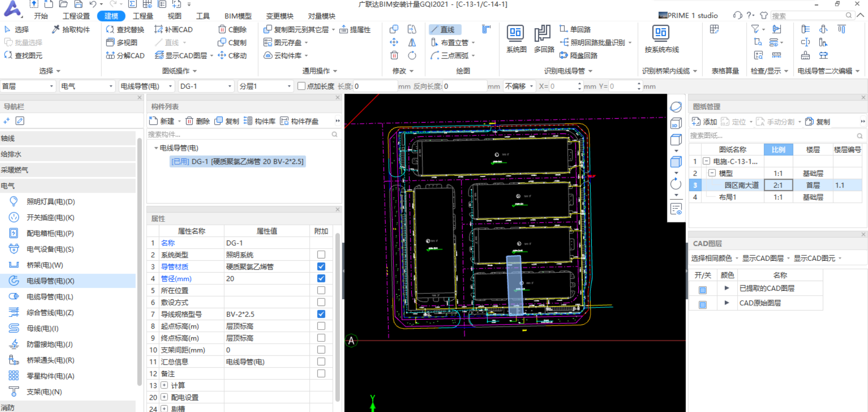
Task: Switch to the 工程设置 ribbon tab
Action: click(76, 16)
